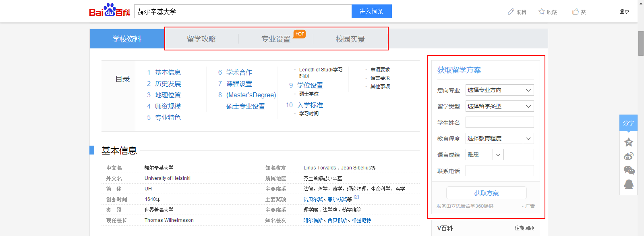Image resolution: width=644 pixels, height=236 pixels.
Task: Open the Baidu Baike logo homepage
Action: click(x=110, y=10)
